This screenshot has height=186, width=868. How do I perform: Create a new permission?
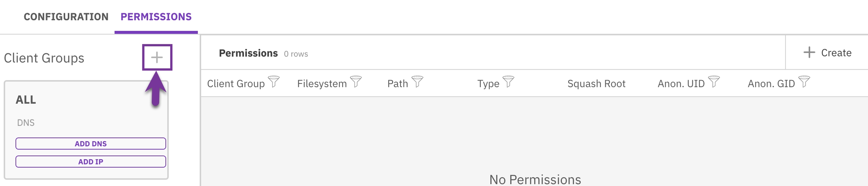827,53
